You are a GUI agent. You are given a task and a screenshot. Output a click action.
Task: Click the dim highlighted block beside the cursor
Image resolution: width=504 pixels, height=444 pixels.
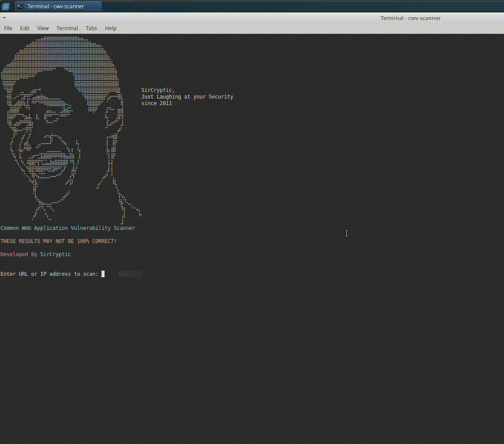130,274
